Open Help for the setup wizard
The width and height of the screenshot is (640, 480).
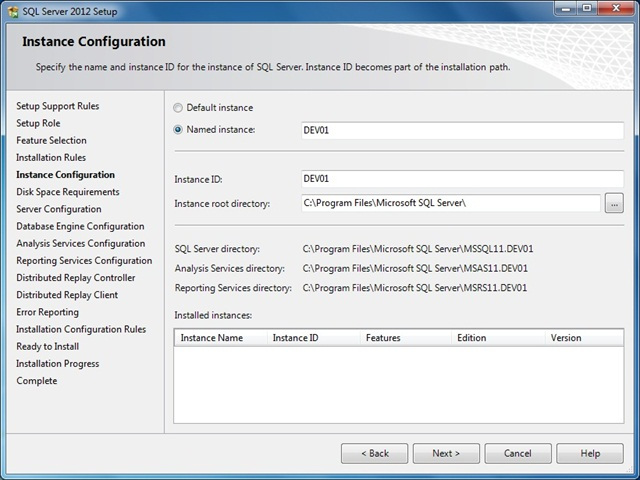click(590, 453)
